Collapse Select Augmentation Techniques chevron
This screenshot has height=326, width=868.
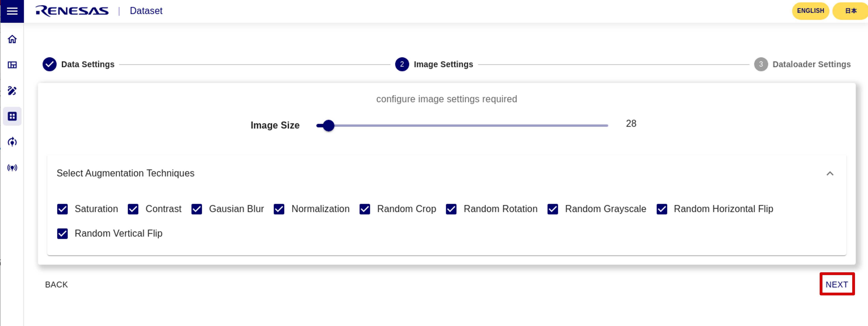click(x=830, y=174)
